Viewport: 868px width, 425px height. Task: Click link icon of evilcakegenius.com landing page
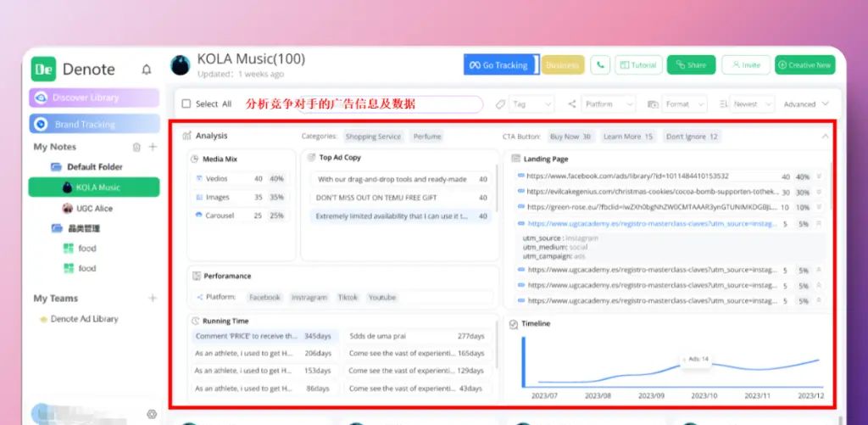click(x=520, y=191)
